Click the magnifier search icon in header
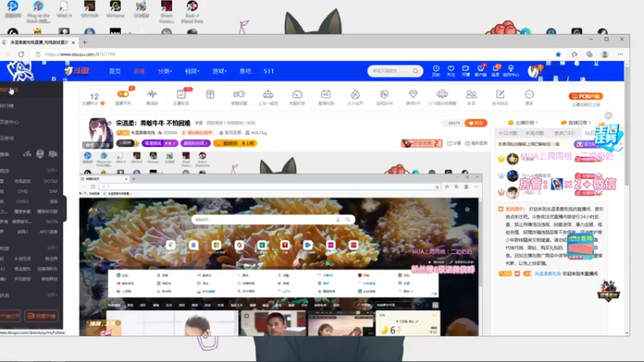The image size is (644, 362). click(415, 71)
